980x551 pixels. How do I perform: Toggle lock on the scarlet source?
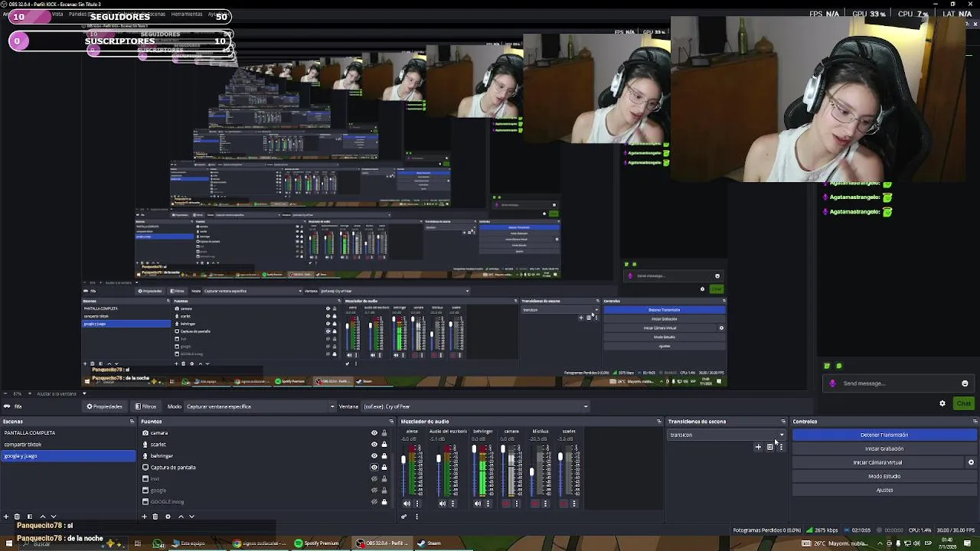point(384,445)
